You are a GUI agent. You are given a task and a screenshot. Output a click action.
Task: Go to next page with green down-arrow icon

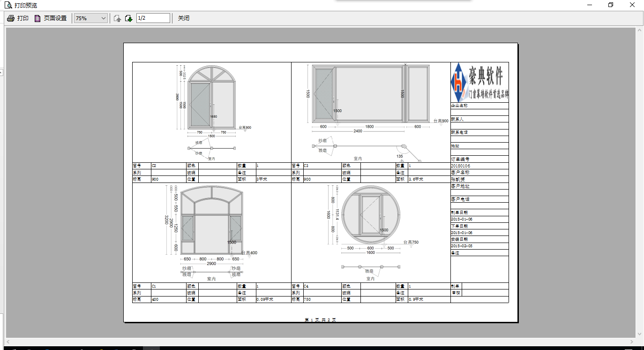tap(128, 18)
